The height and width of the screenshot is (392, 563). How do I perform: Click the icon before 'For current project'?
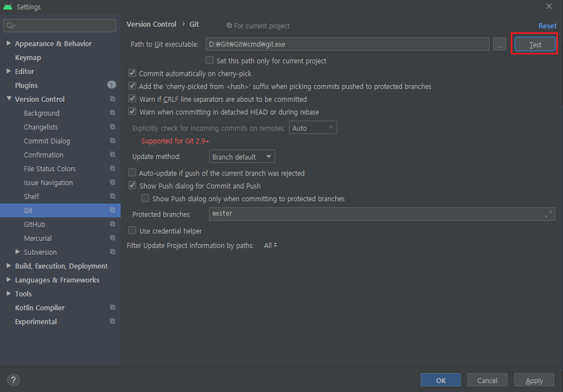point(229,26)
